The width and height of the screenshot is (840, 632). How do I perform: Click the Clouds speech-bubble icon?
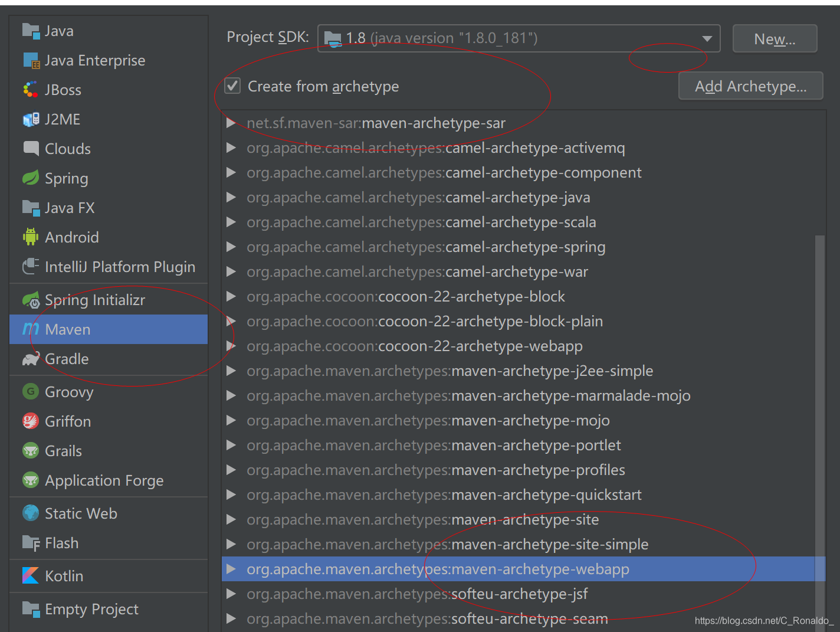(31, 149)
